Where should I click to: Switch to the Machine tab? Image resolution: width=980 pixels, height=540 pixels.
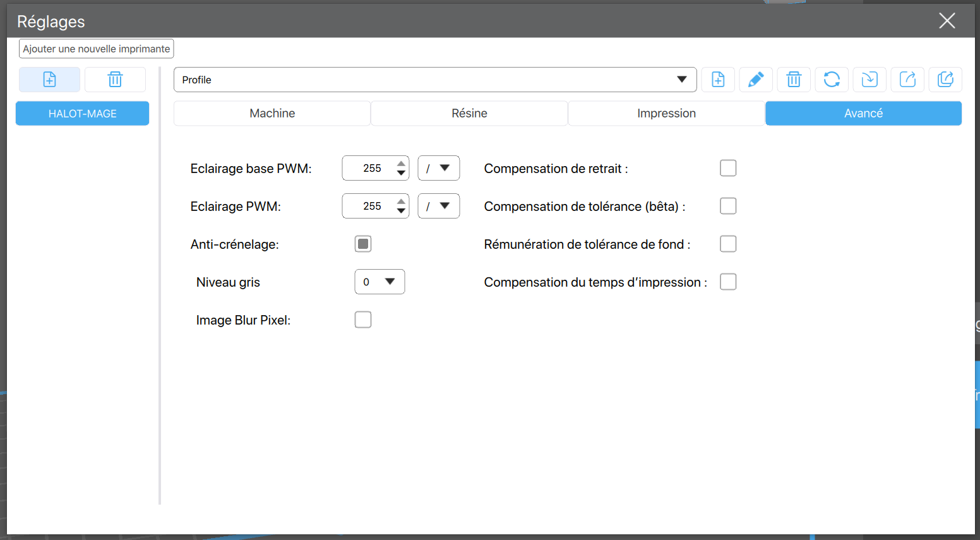272,114
